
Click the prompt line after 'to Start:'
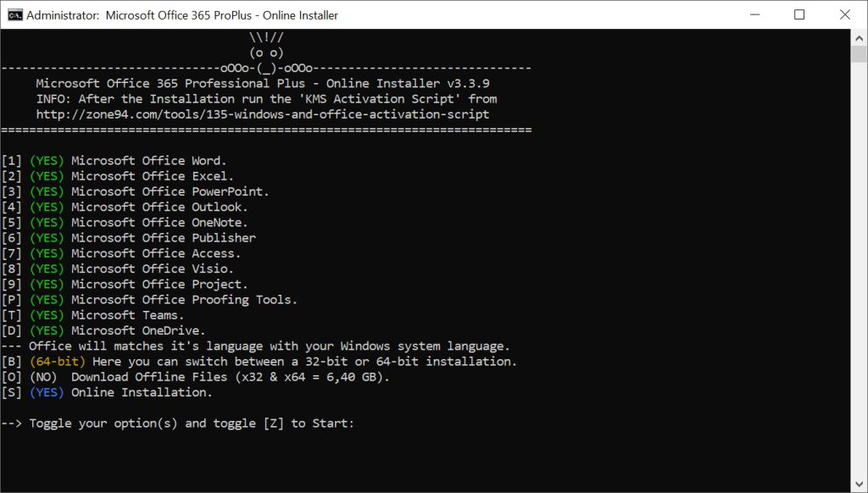[364, 424]
